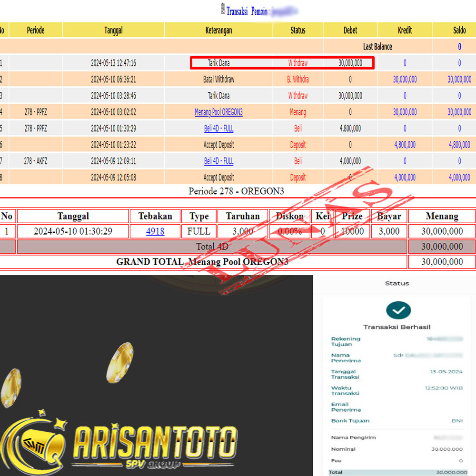
Task: Select the Accept Deposit cell dated 2024-05-09
Action: click(x=218, y=177)
